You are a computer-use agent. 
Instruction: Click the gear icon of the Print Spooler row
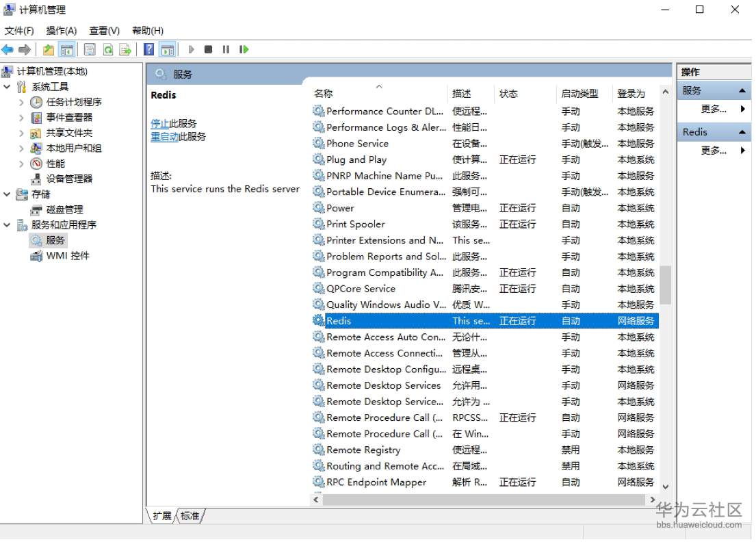(318, 224)
